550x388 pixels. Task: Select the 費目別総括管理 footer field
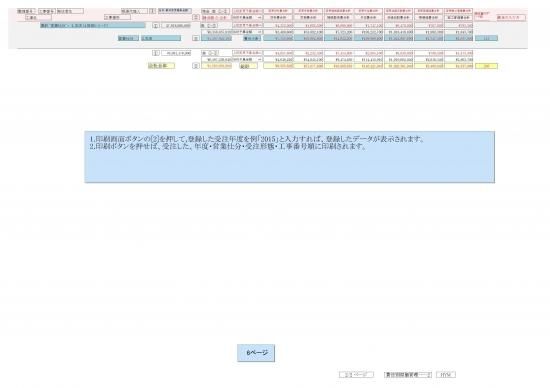[408, 375]
